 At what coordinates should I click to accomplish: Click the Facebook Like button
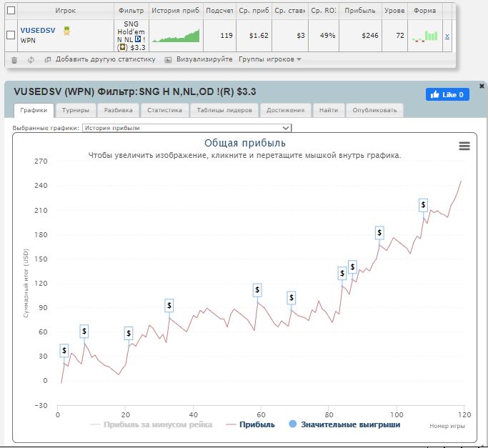point(447,94)
